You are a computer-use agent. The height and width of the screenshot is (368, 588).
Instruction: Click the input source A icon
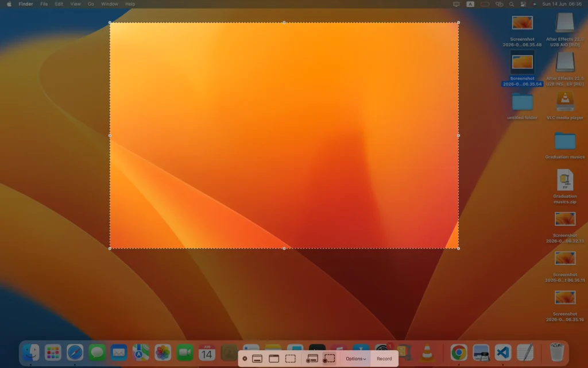point(470,4)
